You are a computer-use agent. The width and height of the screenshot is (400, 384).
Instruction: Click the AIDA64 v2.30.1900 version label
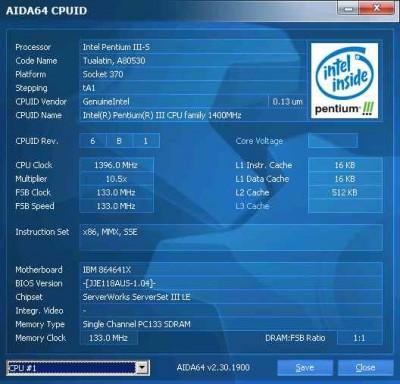pyautogui.click(x=213, y=368)
